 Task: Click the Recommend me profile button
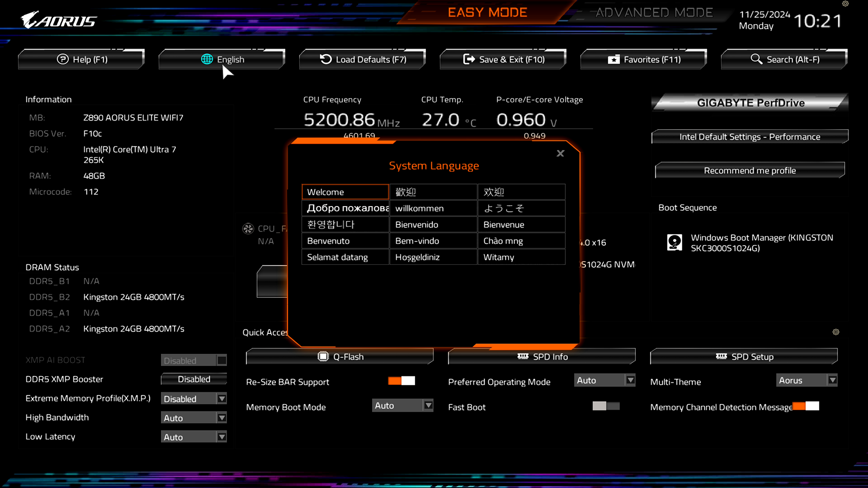point(750,170)
